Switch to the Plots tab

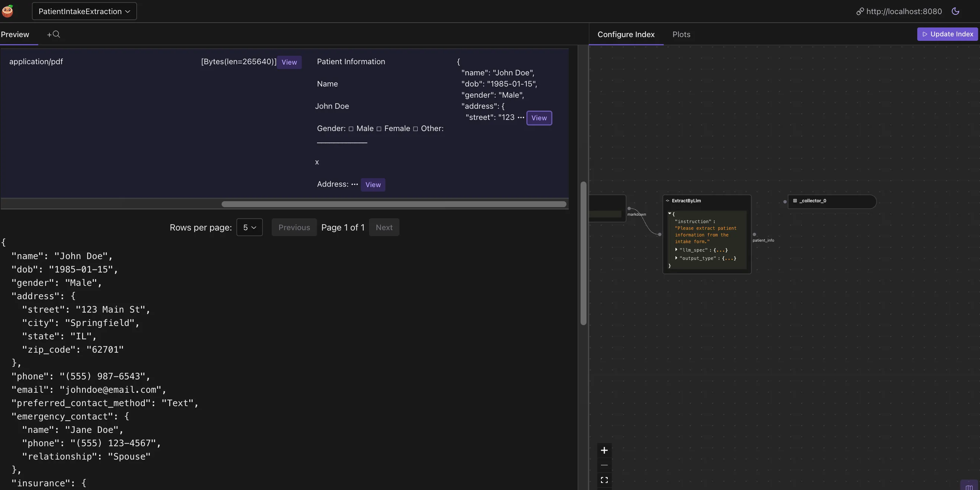pos(681,34)
